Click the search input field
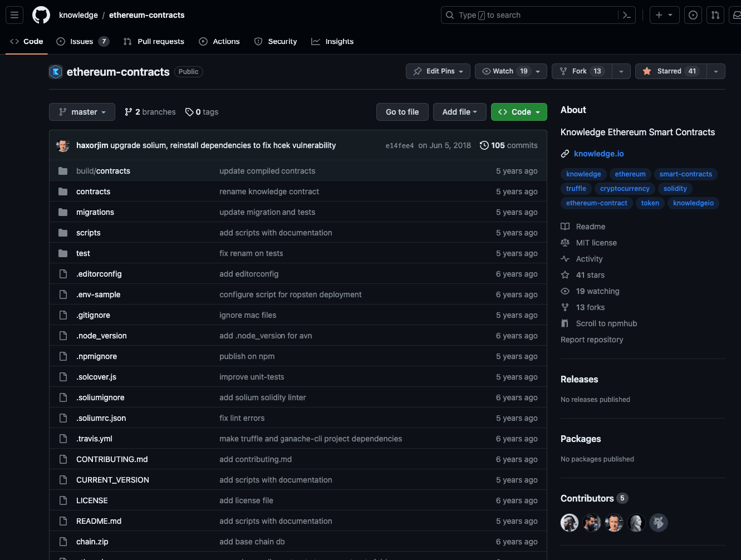This screenshot has width=741, height=560. 538,15
